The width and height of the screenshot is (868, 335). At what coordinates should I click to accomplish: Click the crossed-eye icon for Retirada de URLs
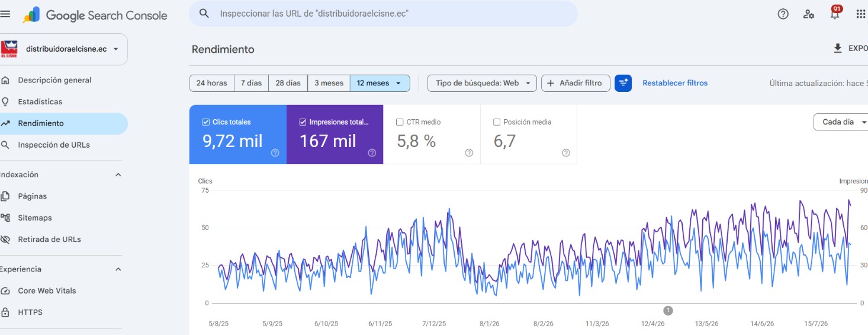click(5, 240)
